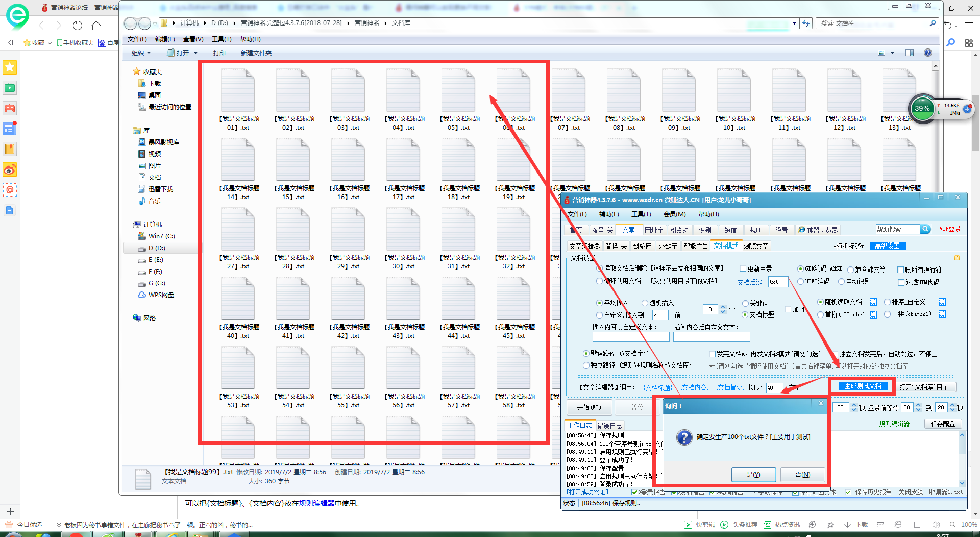The height and width of the screenshot is (537, 980).
Task: Open the favorites star in browser sidebar
Action: tap(10, 67)
